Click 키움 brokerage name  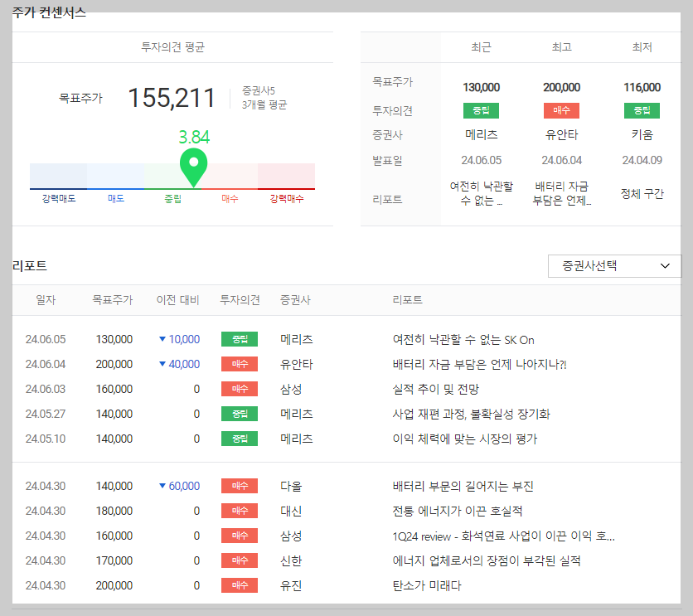(x=642, y=135)
